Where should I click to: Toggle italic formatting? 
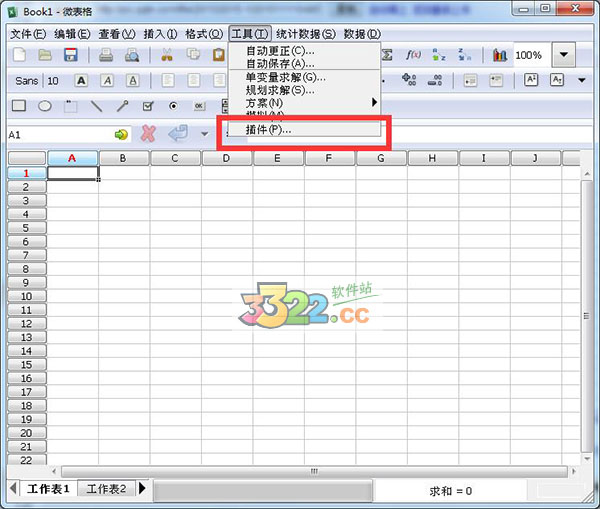[x=107, y=81]
